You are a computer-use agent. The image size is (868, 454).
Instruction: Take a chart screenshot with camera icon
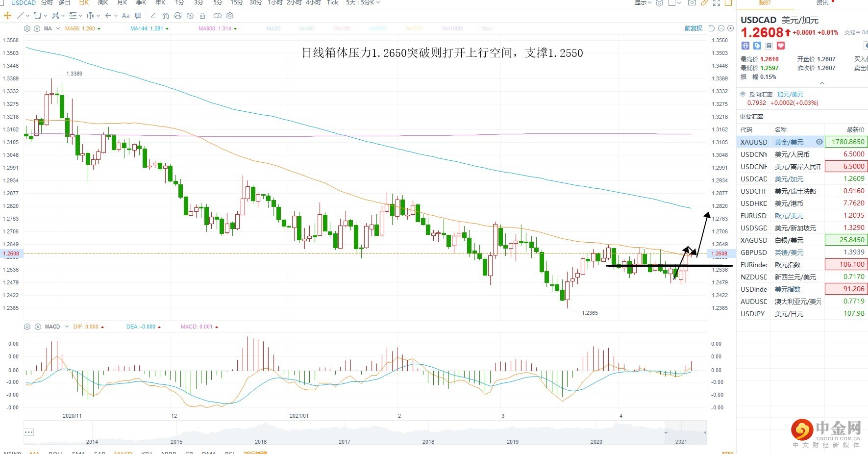692,3
